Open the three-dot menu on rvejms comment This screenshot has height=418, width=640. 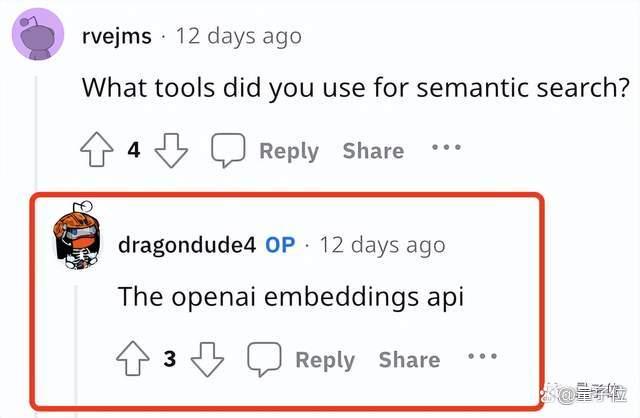click(447, 147)
